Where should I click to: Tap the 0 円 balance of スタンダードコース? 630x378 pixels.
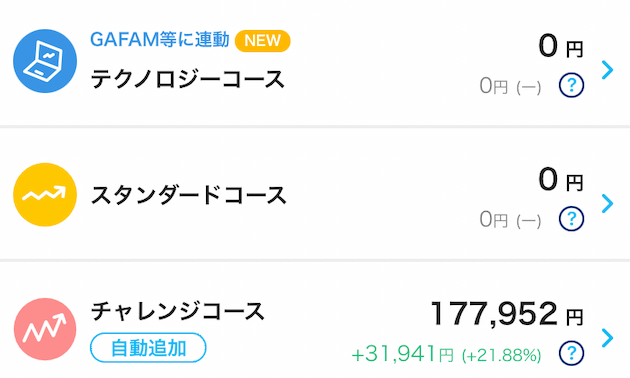(561, 180)
